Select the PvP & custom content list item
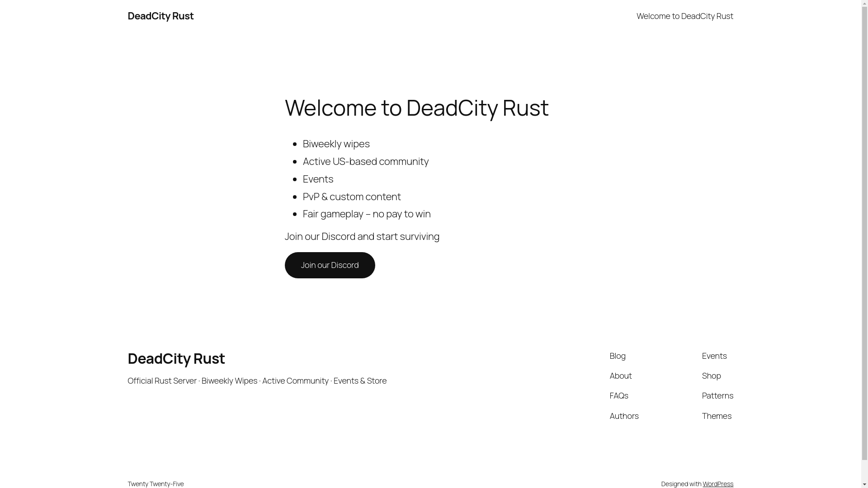868x488 pixels. (x=351, y=197)
